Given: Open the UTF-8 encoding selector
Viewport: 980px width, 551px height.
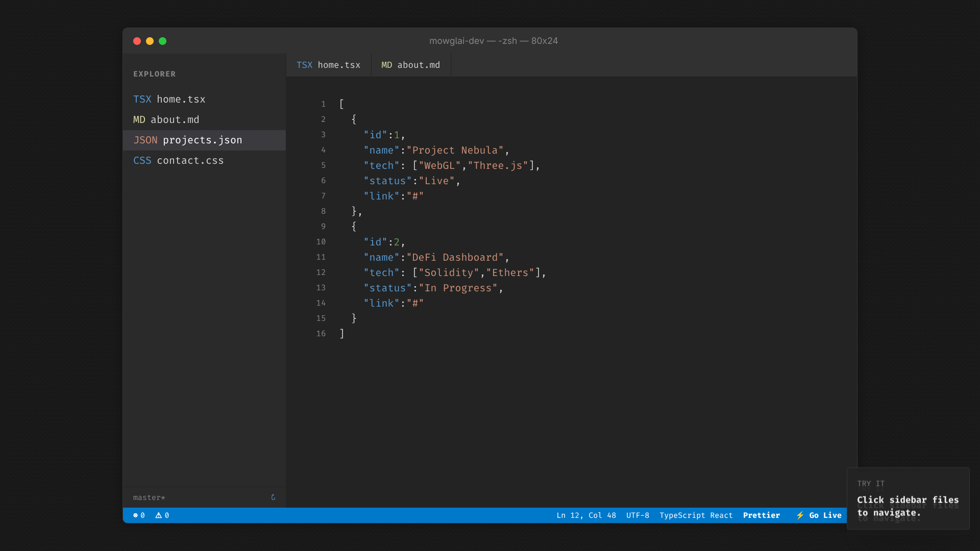Looking at the screenshot, I should click(638, 515).
